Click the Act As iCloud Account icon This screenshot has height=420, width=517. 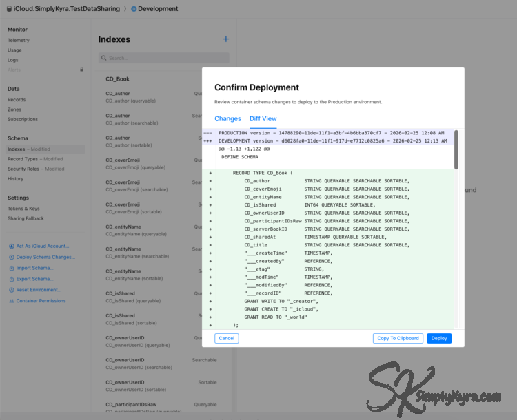[x=12, y=246]
